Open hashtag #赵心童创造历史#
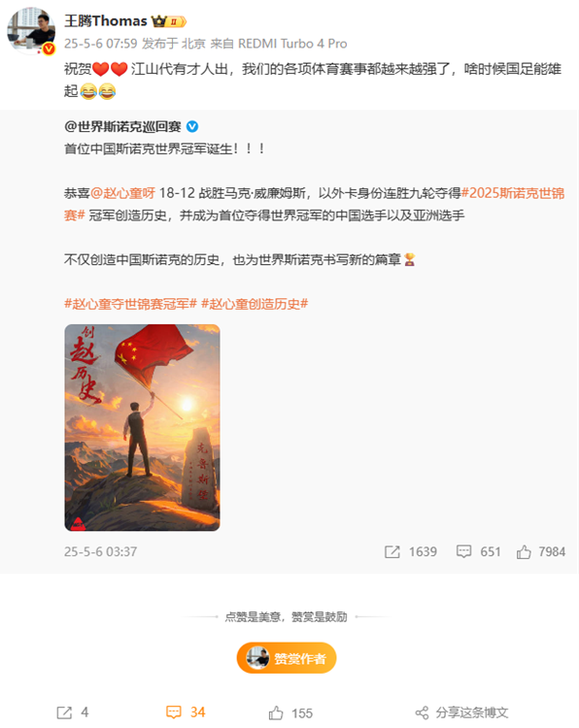 pos(255,304)
